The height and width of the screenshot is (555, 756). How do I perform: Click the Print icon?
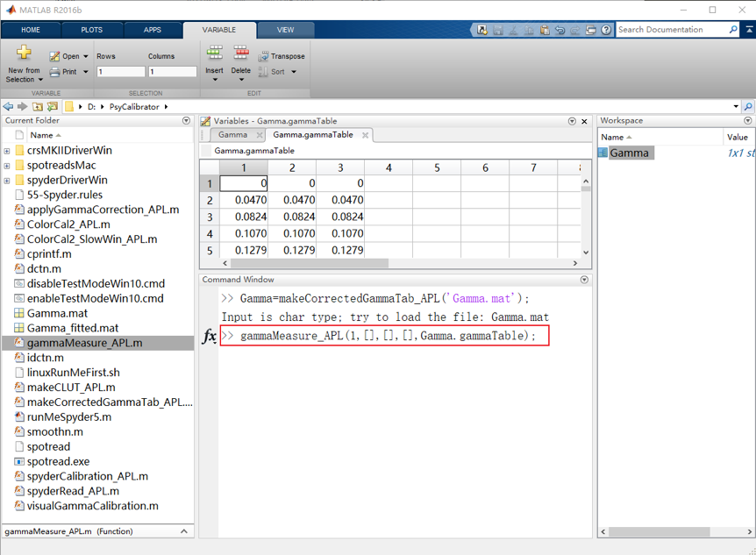click(x=54, y=72)
